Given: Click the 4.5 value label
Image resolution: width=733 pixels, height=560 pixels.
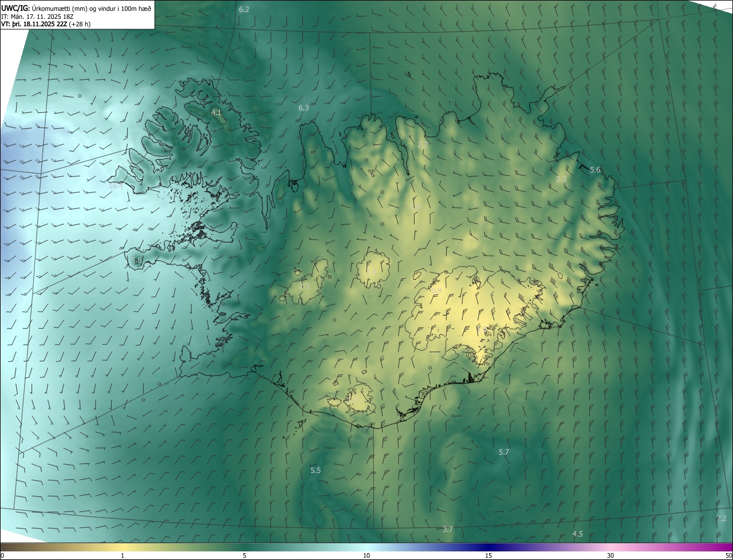Looking at the screenshot, I should pyautogui.click(x=578, y=534).
